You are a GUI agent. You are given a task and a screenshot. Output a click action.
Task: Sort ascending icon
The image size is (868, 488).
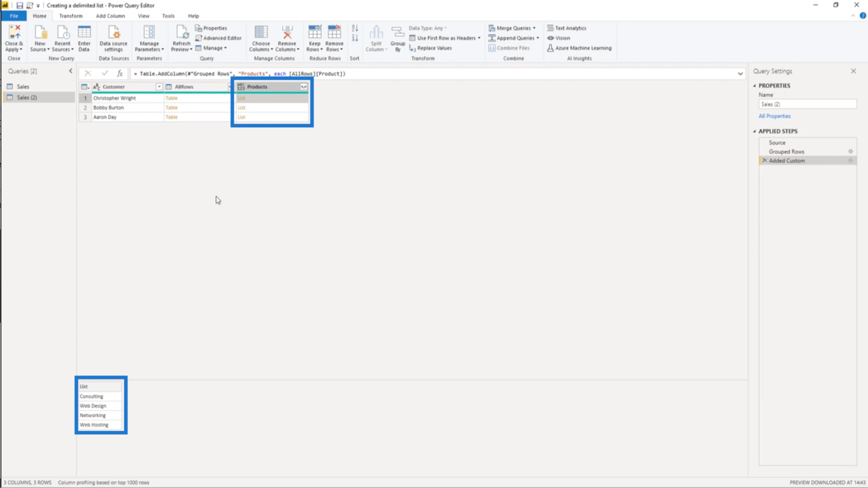tap(355, 28)
